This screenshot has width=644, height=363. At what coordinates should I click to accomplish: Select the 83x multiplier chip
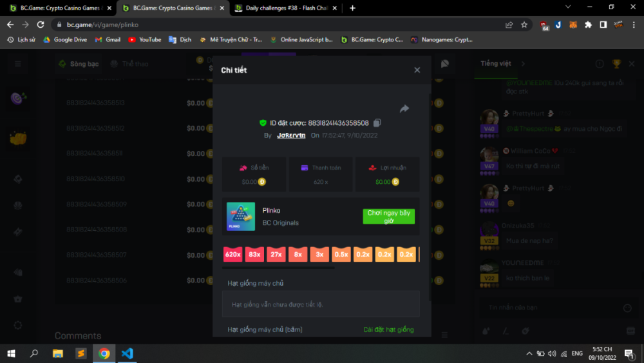click(x=254, y=255)
